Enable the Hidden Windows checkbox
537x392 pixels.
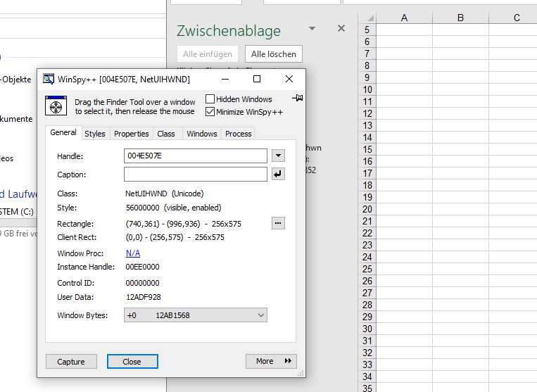click(210, 99)
